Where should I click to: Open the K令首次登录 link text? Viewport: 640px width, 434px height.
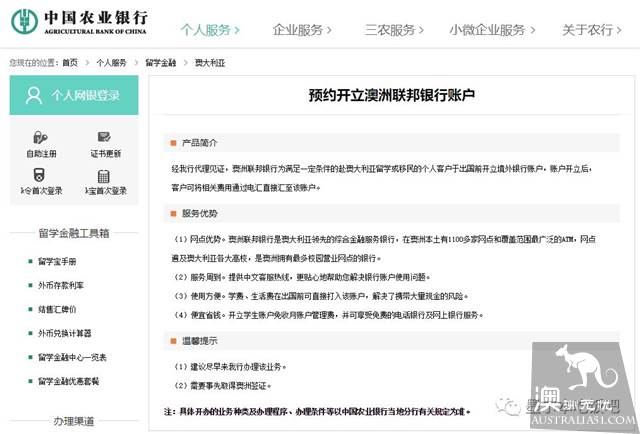[x=41, y=191]
